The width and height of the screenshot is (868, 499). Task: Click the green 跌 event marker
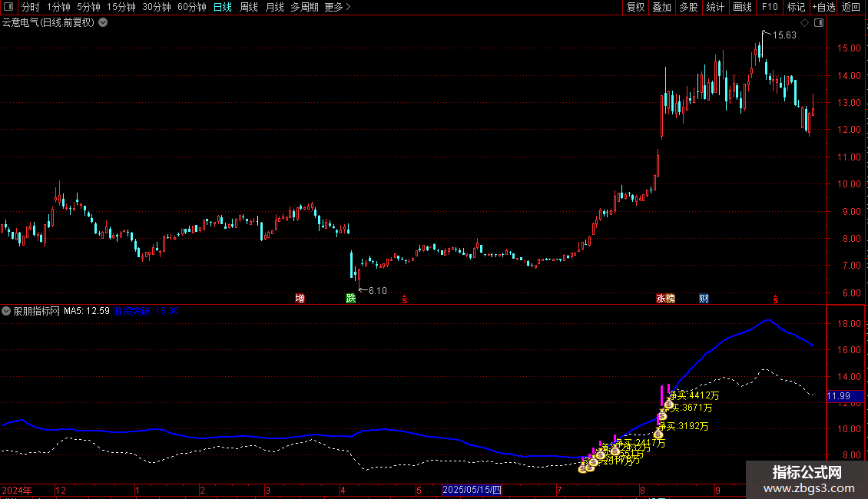pyautogui.click(x=351, y=298)
